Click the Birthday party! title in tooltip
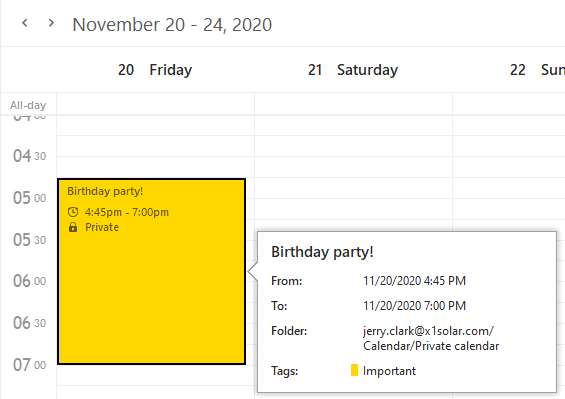 [322, 252]
